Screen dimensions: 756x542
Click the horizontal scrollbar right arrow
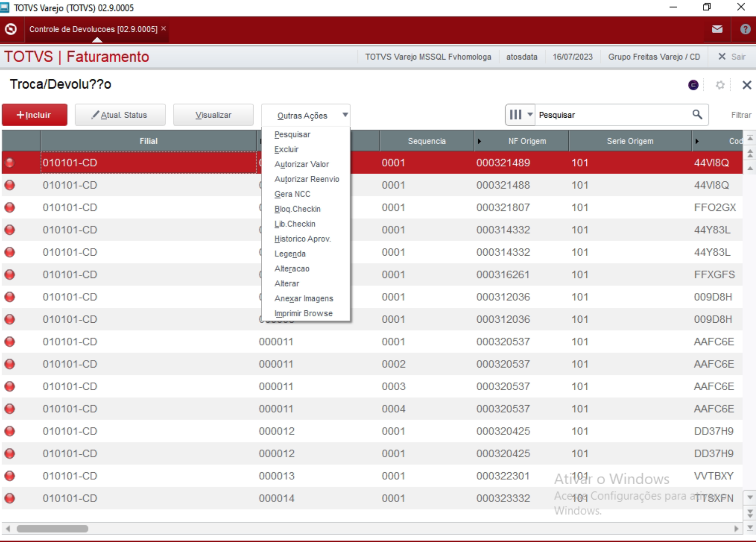[x=736, y=529]
